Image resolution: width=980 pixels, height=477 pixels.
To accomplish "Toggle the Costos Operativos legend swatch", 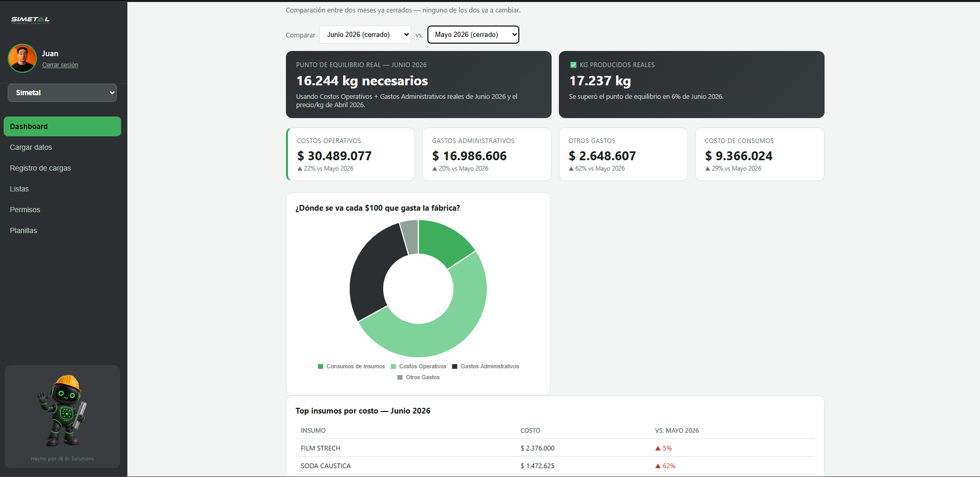I will 394,367.
